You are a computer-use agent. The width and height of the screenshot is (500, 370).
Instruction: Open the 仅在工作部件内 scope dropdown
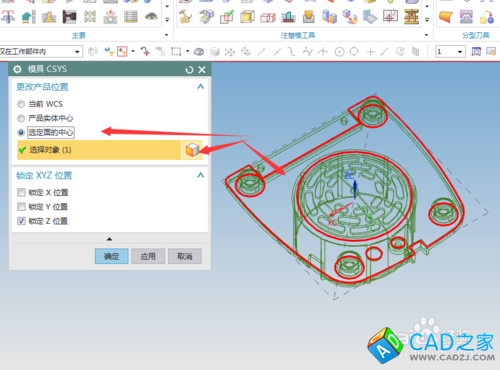pyautogui.click(x=77, y=52)
